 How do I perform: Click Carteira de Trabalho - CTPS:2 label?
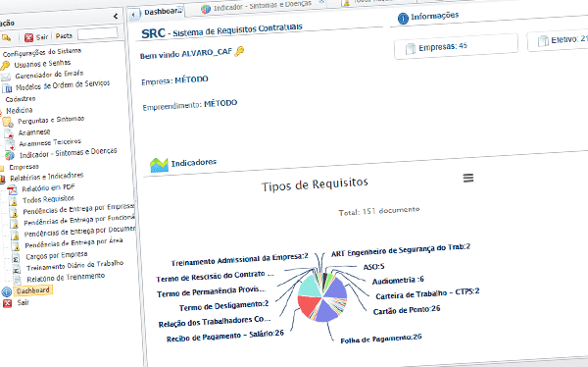(x=427, y=293)
